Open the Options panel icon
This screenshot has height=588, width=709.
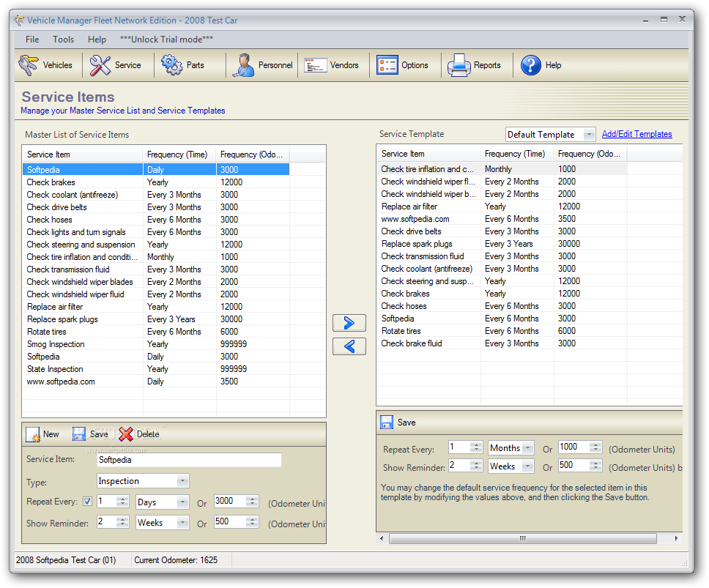[387, 65]
